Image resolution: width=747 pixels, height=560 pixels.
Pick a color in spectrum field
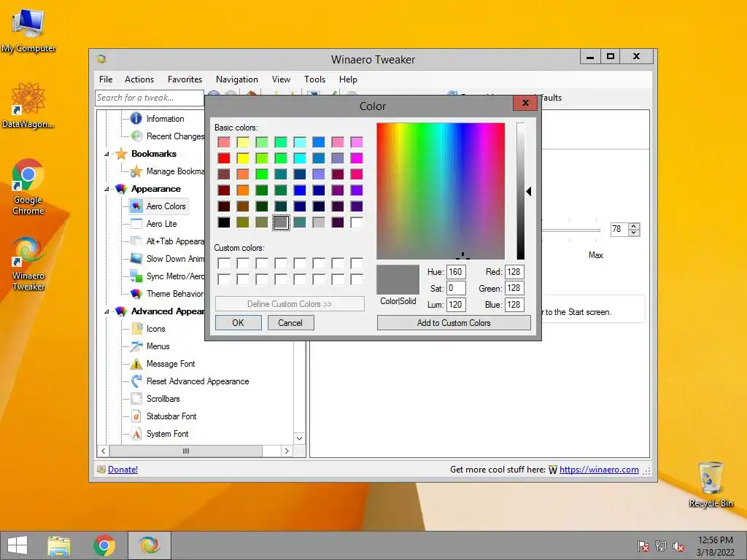pos(441,191)
